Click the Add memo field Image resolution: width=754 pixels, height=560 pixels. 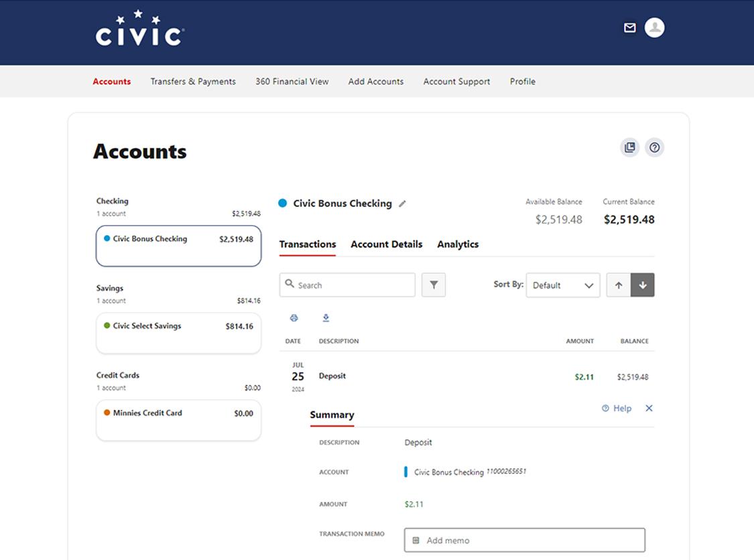[525, 541]
